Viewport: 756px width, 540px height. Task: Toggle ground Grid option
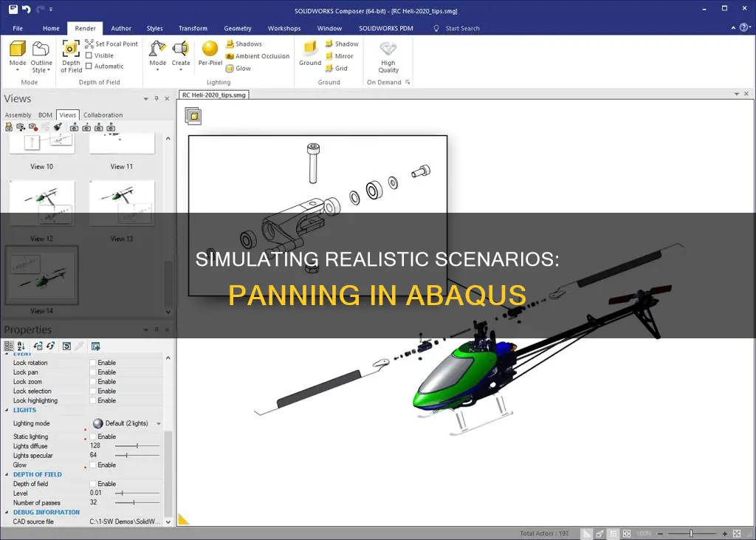coord(337,69)
